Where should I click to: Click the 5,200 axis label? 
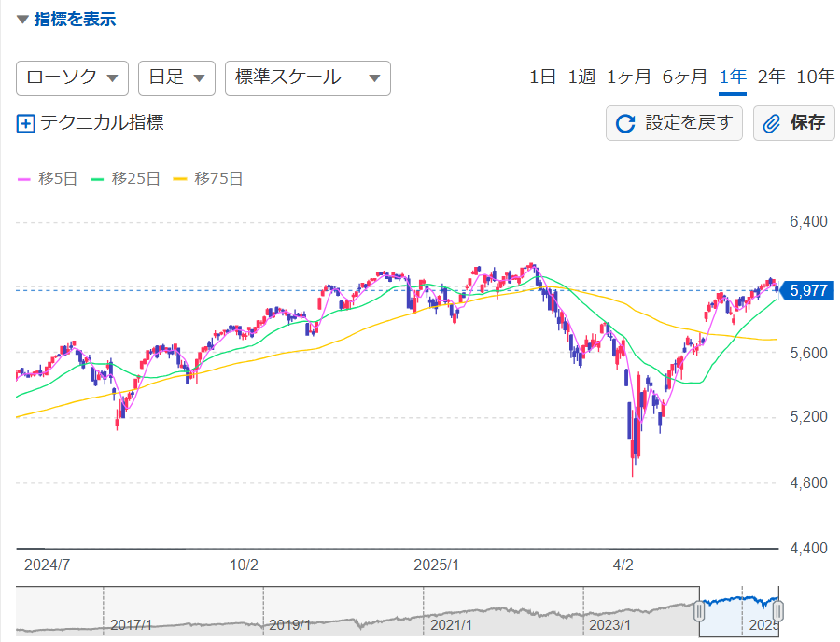[808, 416]
